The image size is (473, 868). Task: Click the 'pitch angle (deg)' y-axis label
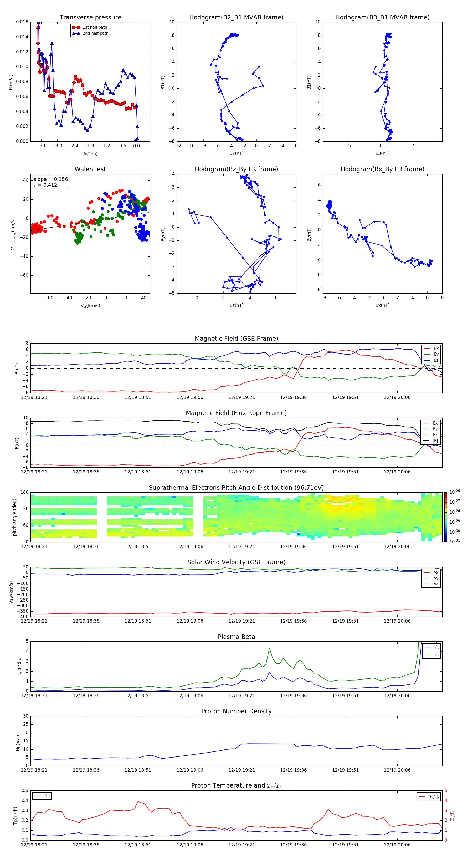pos(14,517)
